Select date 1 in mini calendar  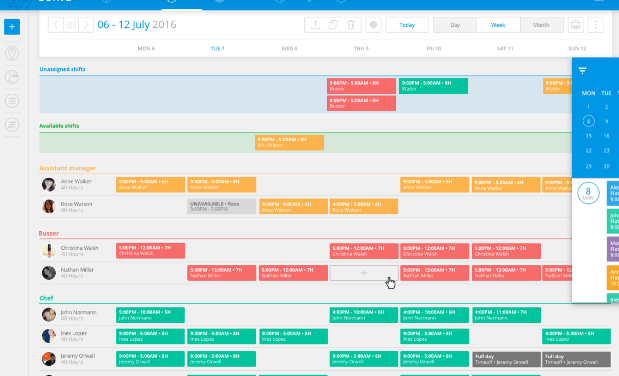tap(588, 107)
